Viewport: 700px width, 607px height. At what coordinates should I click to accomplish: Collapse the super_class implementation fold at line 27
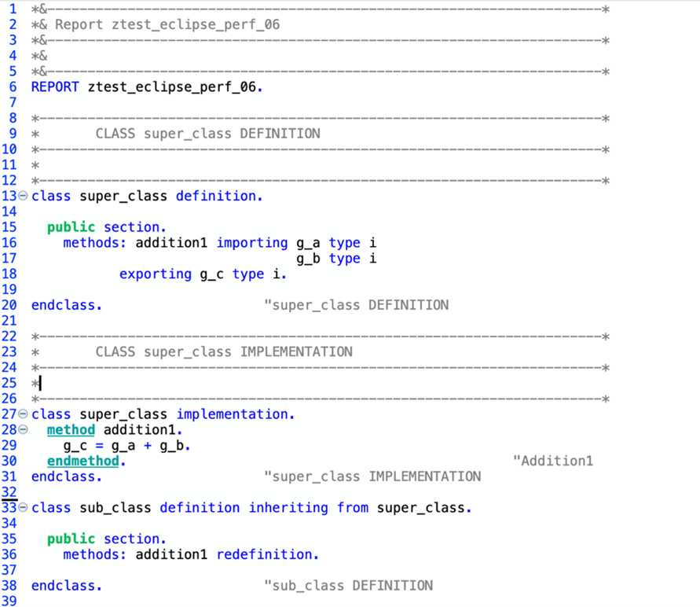[23, 414]
